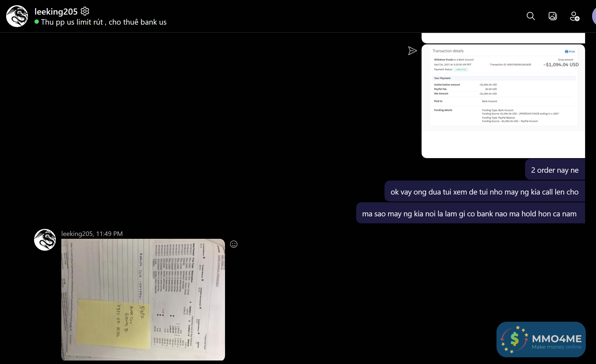Viewport: 596px width, 364px height.
Task: Click the dragon avatar beside 11:49 PM message
Action: click(x=45, y=240)
